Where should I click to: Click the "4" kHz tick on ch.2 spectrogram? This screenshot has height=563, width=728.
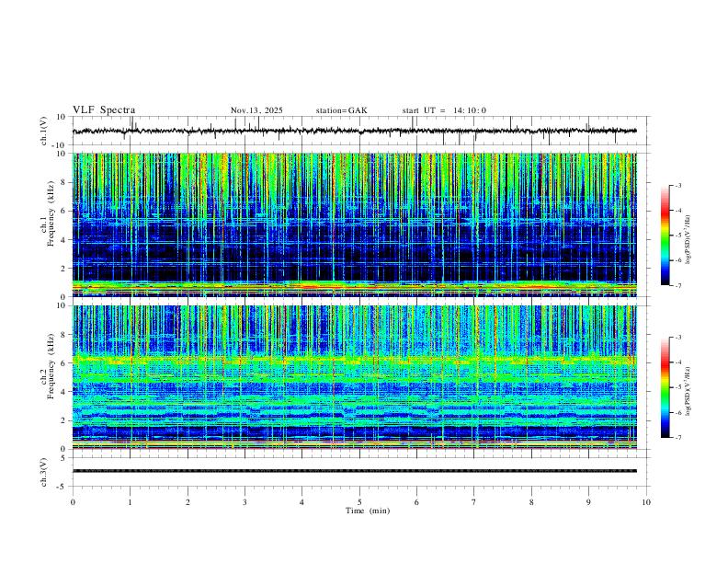(64, 392)
